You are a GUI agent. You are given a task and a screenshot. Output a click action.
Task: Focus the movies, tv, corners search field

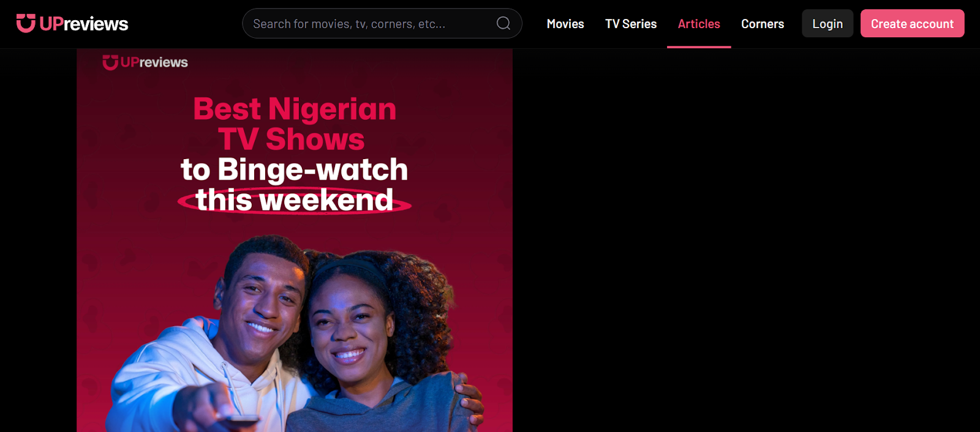click(x=382, y=23)
